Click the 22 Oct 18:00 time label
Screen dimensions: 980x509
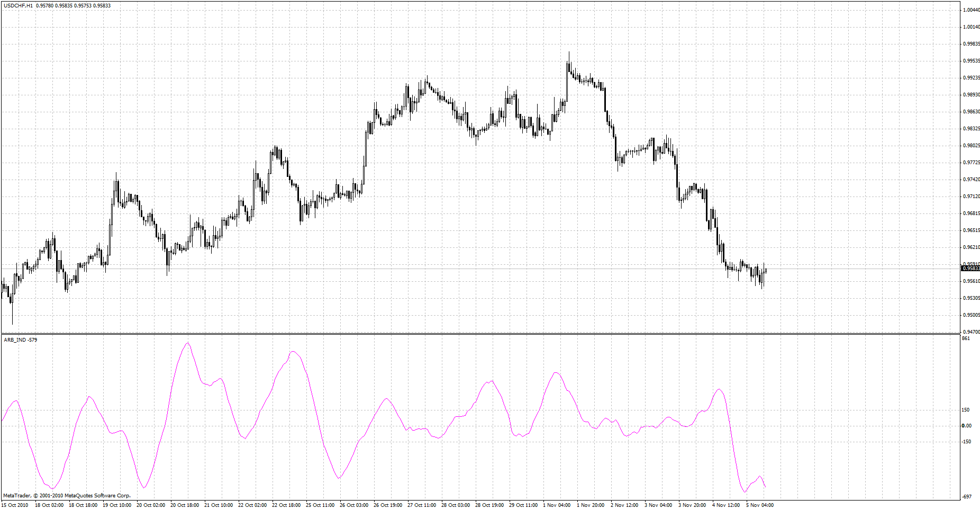pyautogui.click(x=286, y=505)
